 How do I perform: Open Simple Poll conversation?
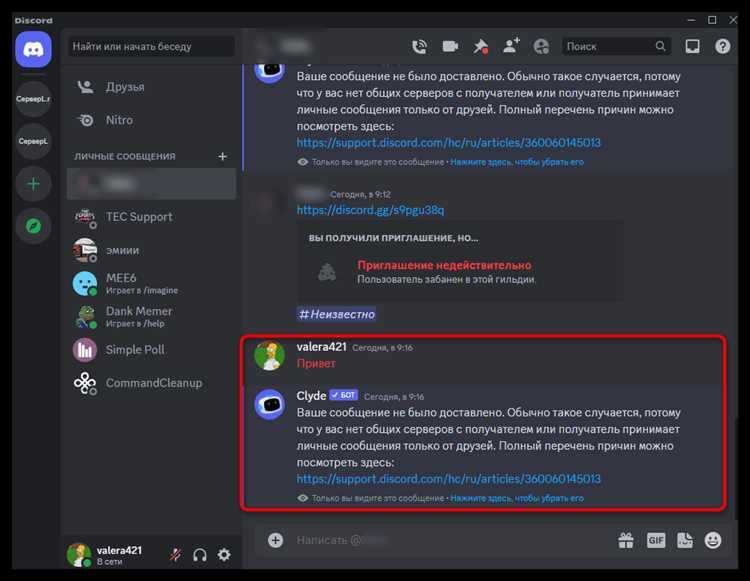[152, 350]
